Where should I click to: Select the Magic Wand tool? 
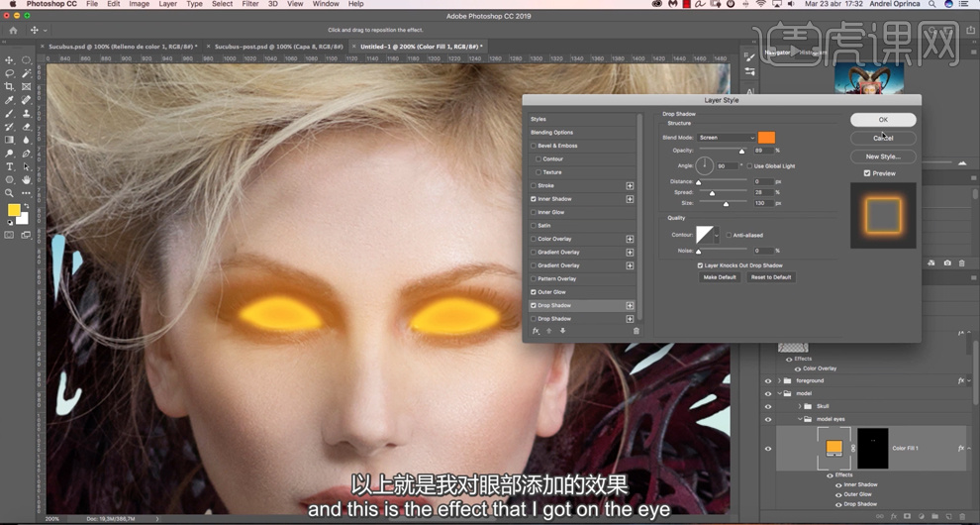pyautogui.click(x=27, y=73)
